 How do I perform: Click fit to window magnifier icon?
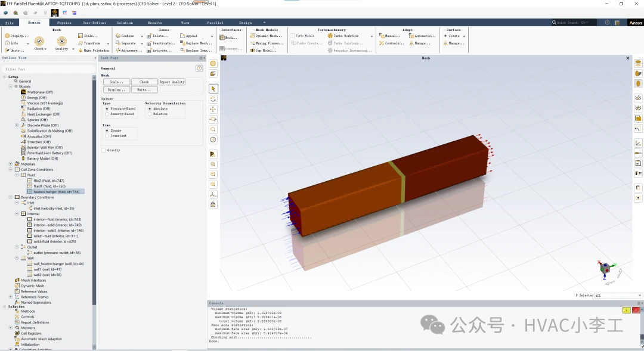[213, 164]
